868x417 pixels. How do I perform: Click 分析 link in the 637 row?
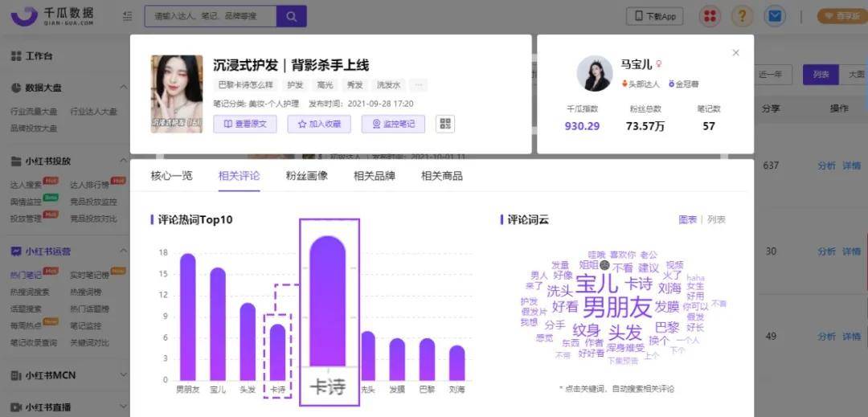[x=826, y=166]
